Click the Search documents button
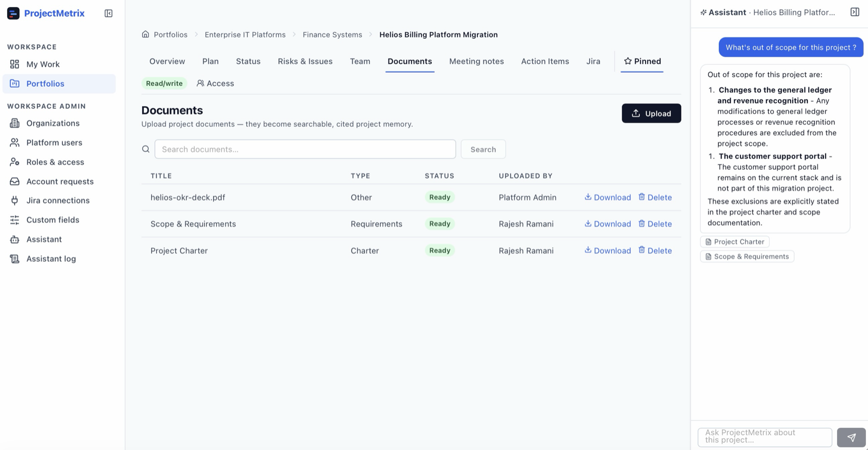This screenshot has width=868, height=450. 483,149
